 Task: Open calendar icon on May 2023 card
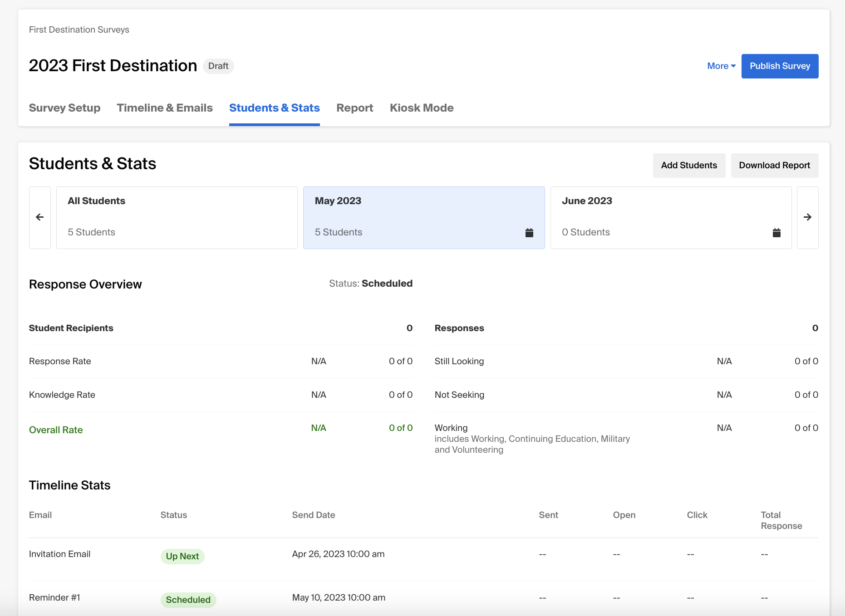click(529, 233)
